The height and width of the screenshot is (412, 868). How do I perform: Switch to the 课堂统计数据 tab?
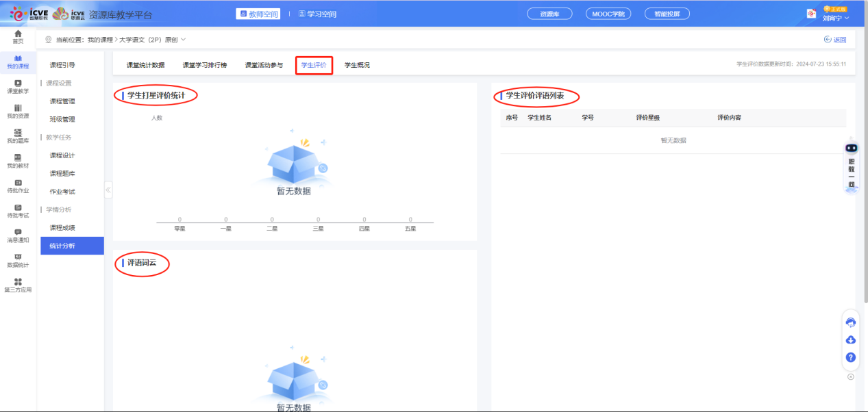[x=145, y=64]
